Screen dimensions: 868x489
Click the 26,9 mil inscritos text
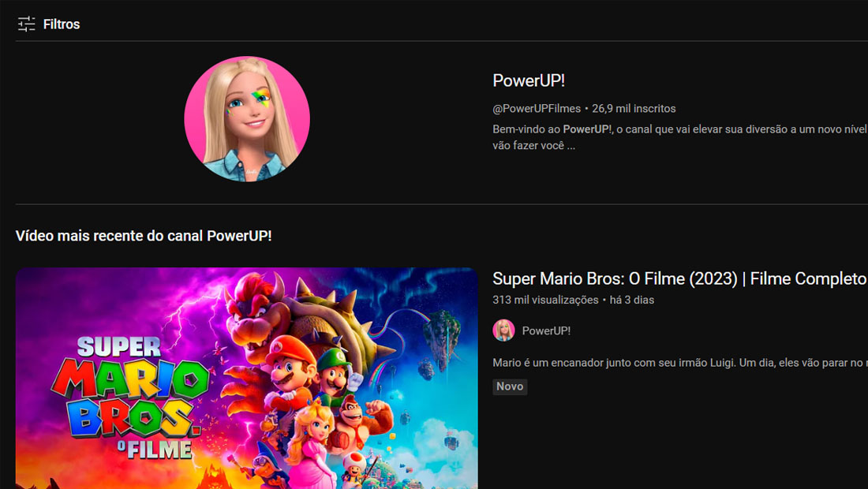634,108
